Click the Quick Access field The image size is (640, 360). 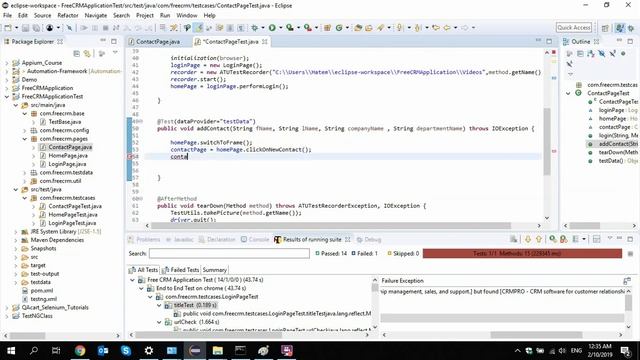point(574,27)
